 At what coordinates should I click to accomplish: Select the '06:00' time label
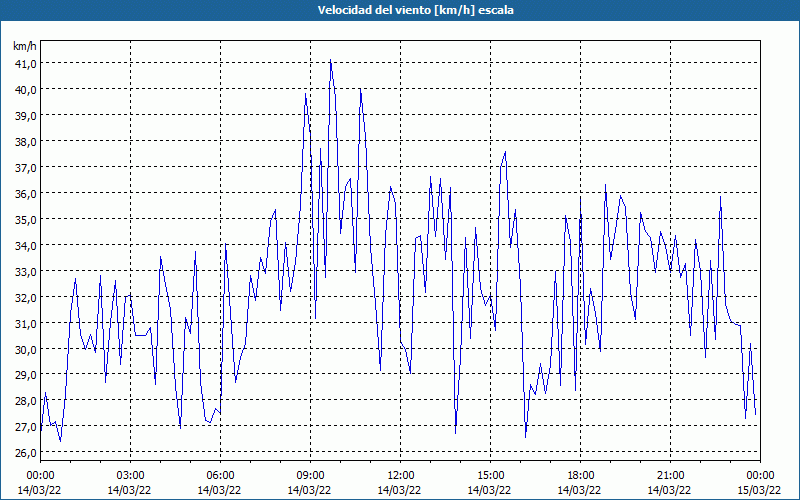(x=220, y=476)
